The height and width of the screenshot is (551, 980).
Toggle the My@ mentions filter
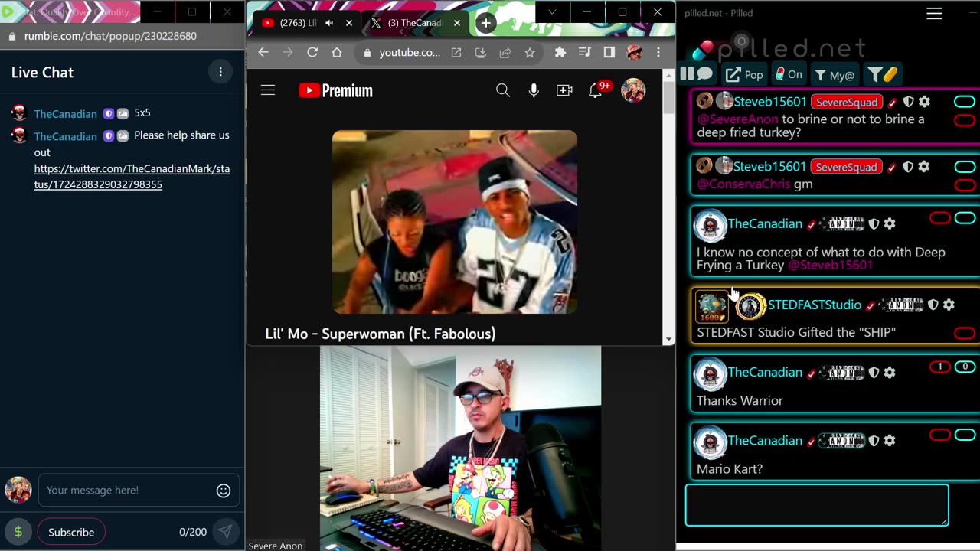[834, 74]
